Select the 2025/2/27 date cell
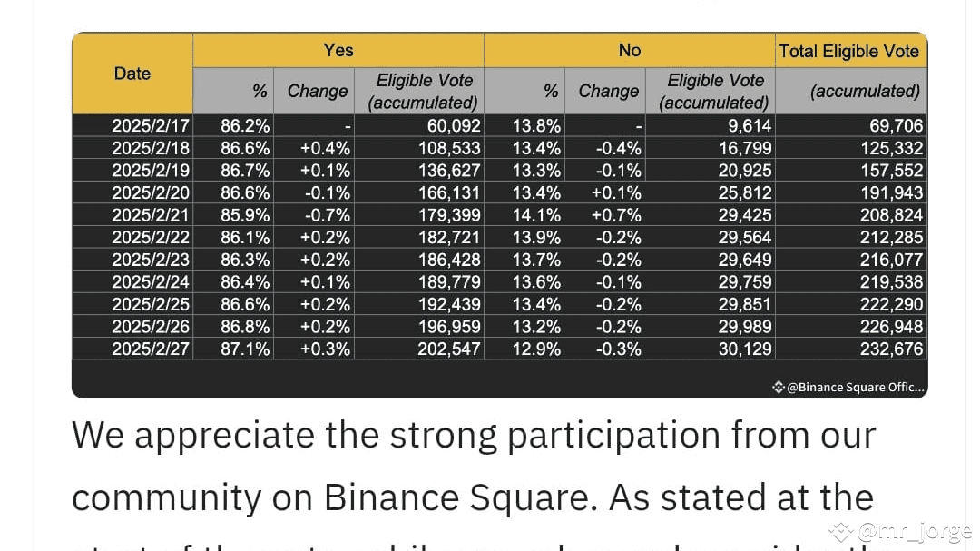Image resolution: width=980 pixels, height=551 pixels. point(151,349)
